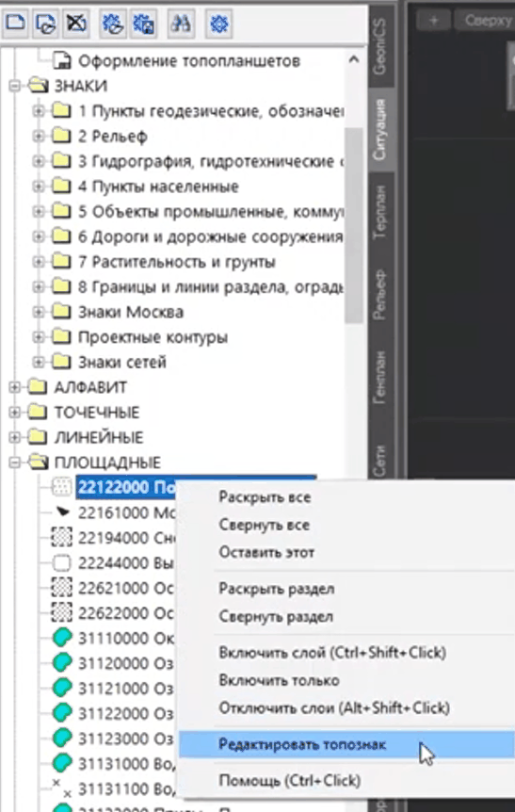Expand the 7 Растительность и грунты folder

[x=39, y=262]
